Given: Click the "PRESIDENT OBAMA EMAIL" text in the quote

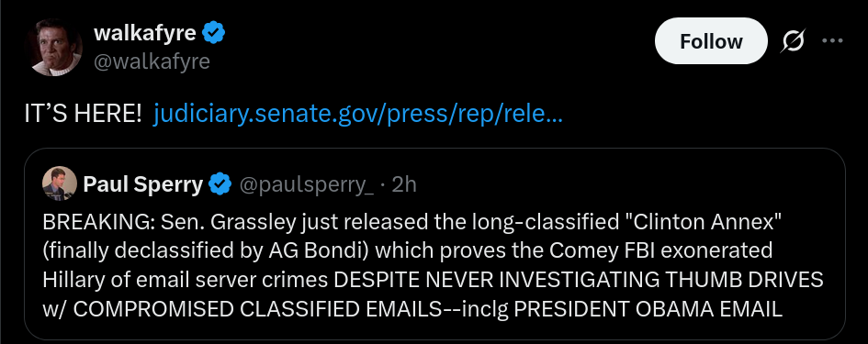Looking at the screenshot, I should pyautogui.click(x=648, y=309).
